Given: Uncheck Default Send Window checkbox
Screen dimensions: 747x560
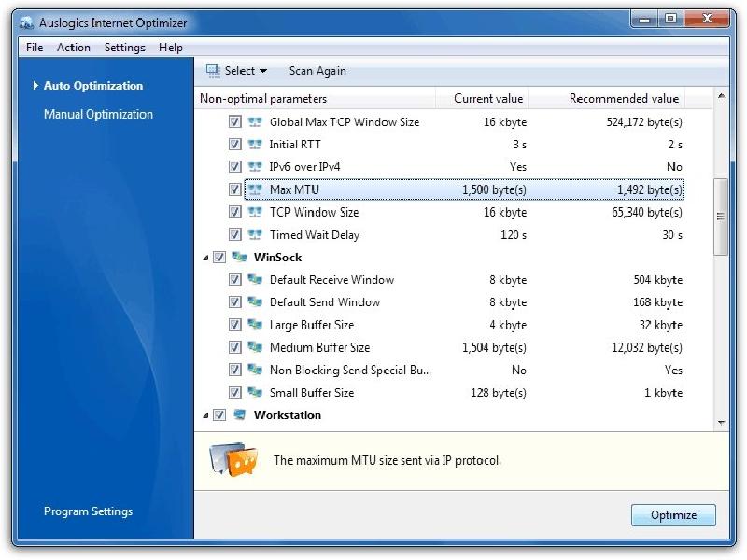Looking at the screenshot, I should (x=234, y=301).
